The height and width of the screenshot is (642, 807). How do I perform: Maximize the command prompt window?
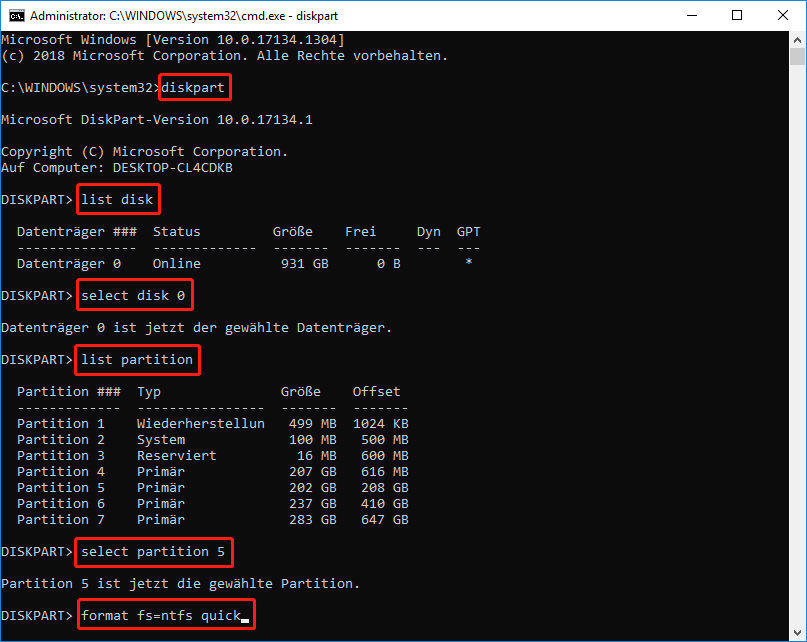(x=737, y=16)
